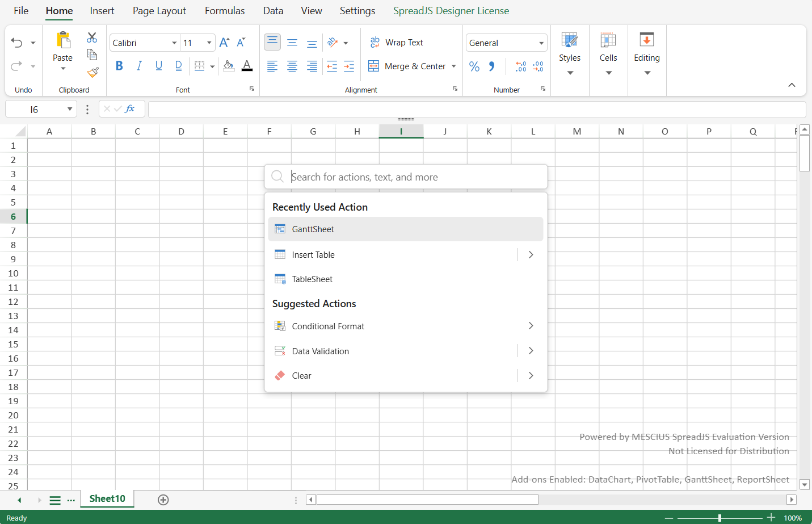Open the Settings tab

click(357, 11)
